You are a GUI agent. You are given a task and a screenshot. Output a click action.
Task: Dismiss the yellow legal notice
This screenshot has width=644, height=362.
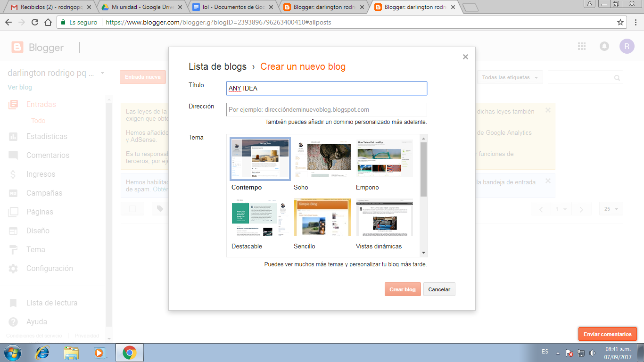[x=548, y=110]
